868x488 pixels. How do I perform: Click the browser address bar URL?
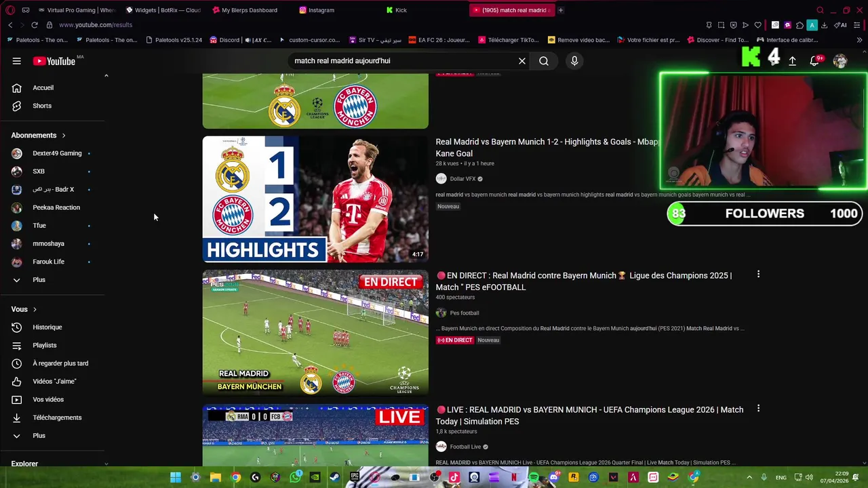(96, 25)
